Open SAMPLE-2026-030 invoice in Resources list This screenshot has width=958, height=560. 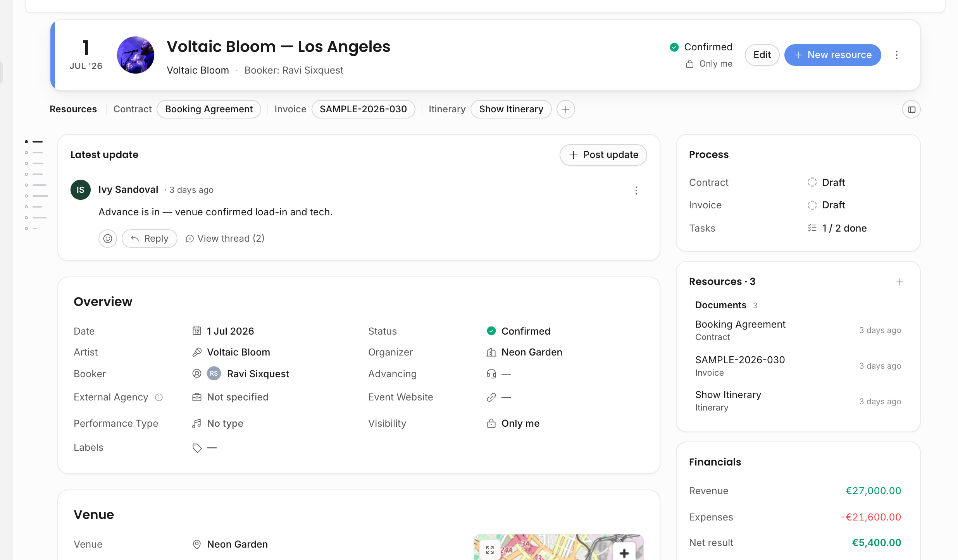pyautogui.click(x=798, y=366)
